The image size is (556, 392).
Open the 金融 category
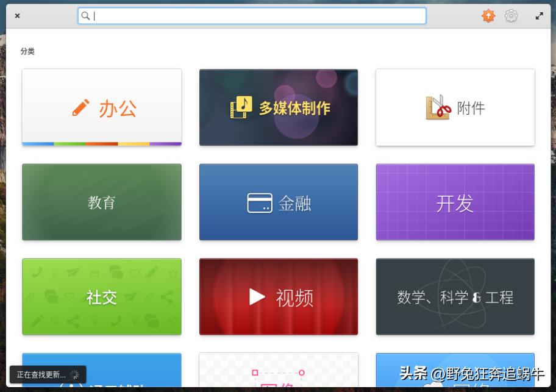[x=278, y=202]
